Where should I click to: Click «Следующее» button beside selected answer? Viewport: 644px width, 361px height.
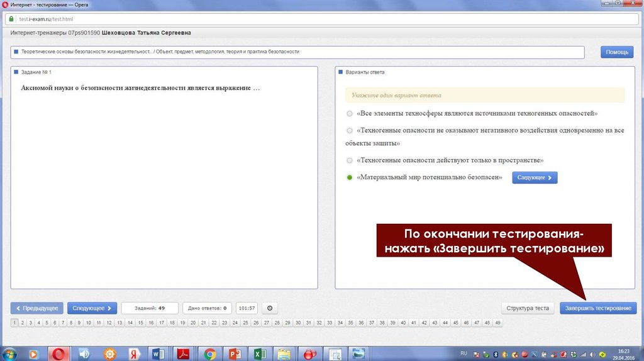[535, 178]
